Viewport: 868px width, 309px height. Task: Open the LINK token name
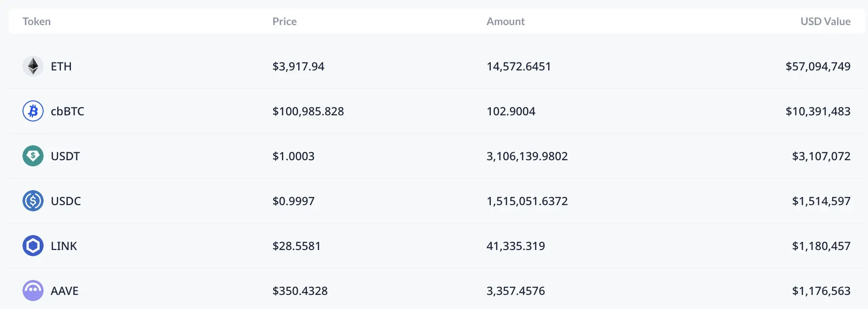pyautogui.click(x=64, y=246)
